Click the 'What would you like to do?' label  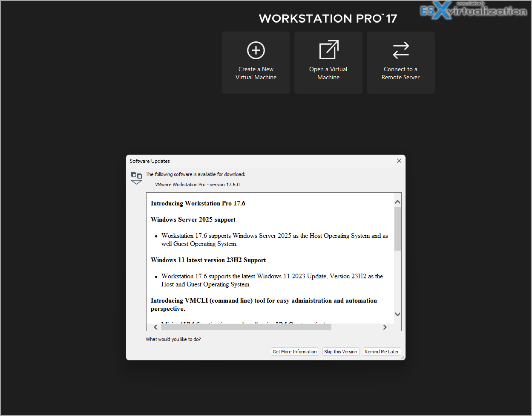click(x=173, y=339)
